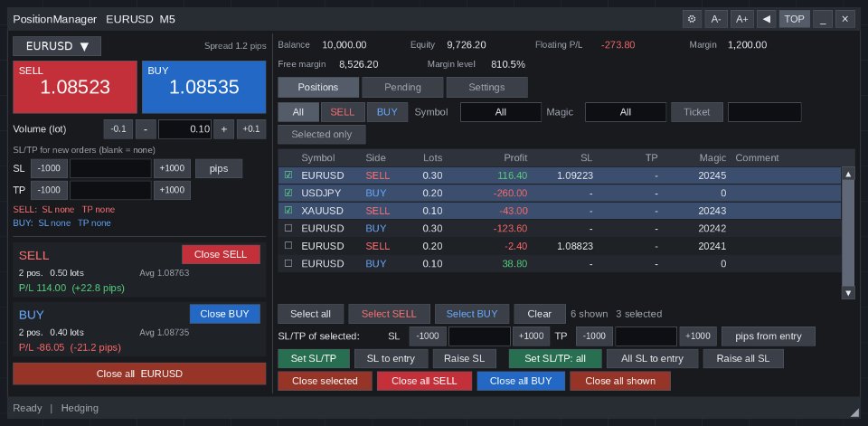This screenshot has height=426, width=868.
Task: Increase new order TP by 1000
Action: (172, 190)
